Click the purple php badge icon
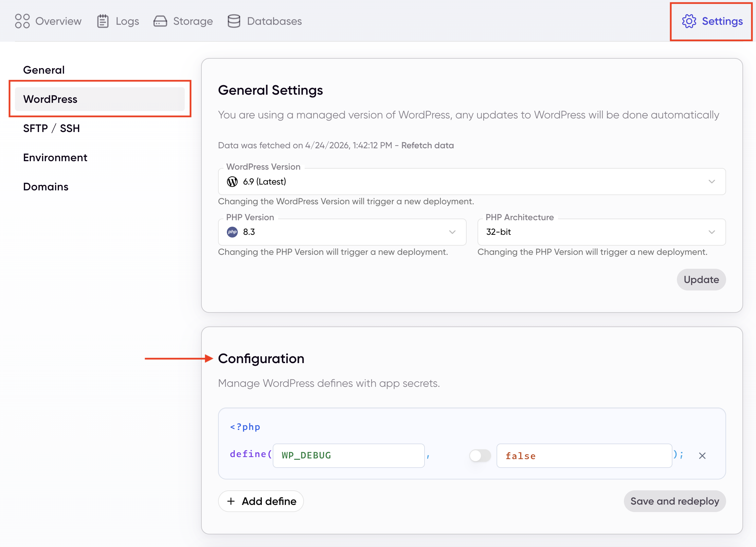This screenshot has width=756, height=547. 232,232
